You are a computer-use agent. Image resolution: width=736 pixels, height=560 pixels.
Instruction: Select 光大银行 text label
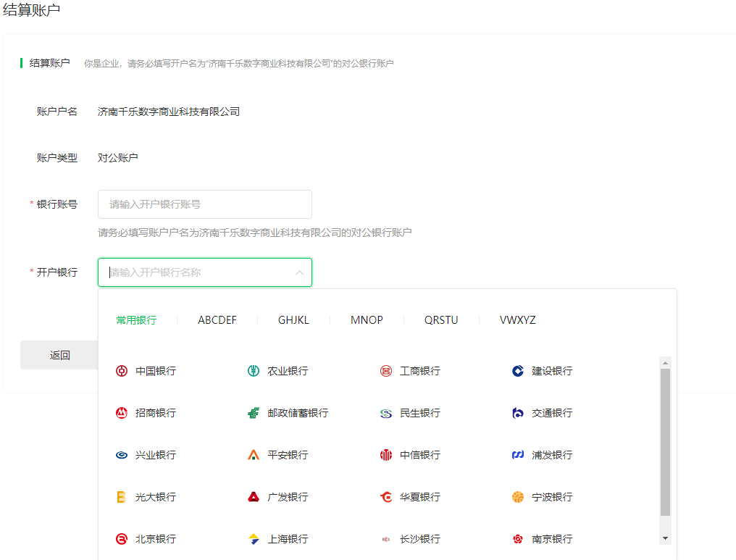point(156,497)
